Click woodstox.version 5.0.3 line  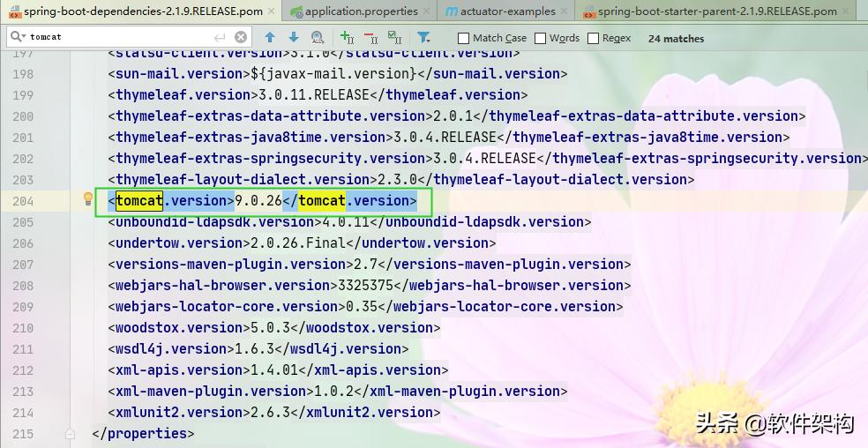(x=274, y=327)
